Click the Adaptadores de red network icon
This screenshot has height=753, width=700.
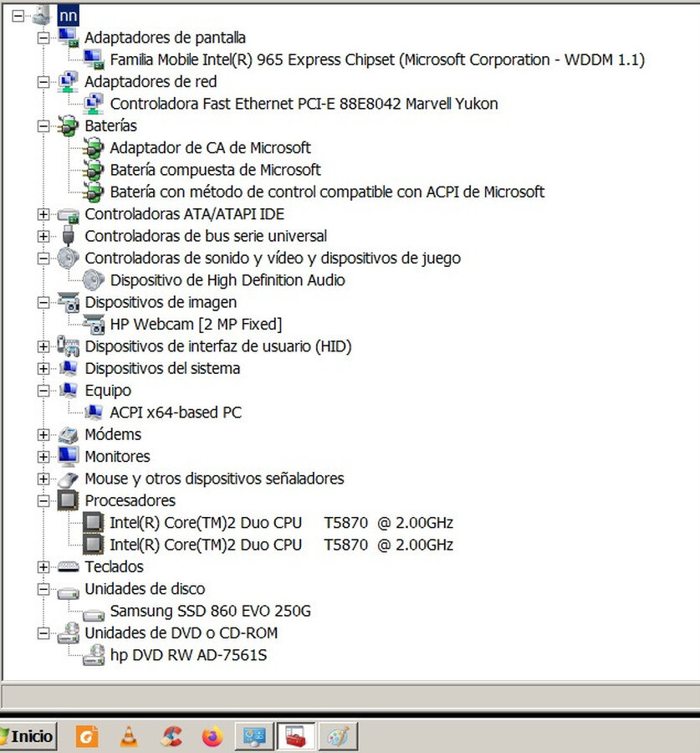click(69, 82)
